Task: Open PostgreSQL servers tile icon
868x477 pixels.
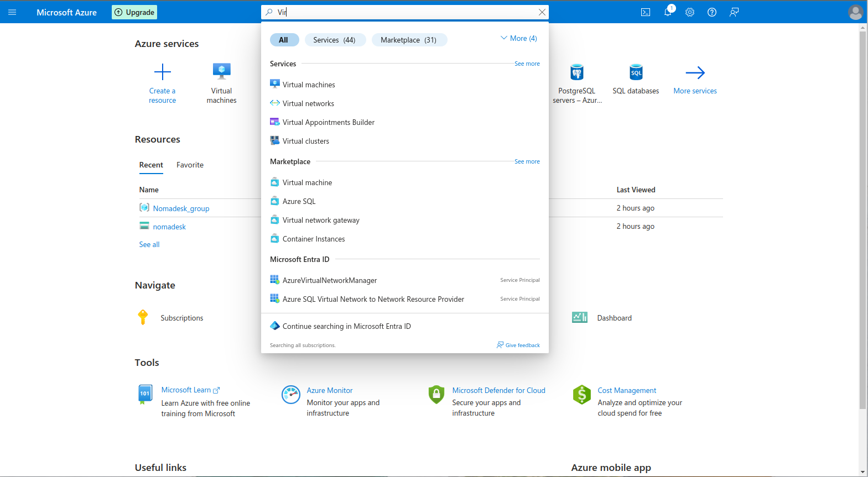Action: coord(577,72)
